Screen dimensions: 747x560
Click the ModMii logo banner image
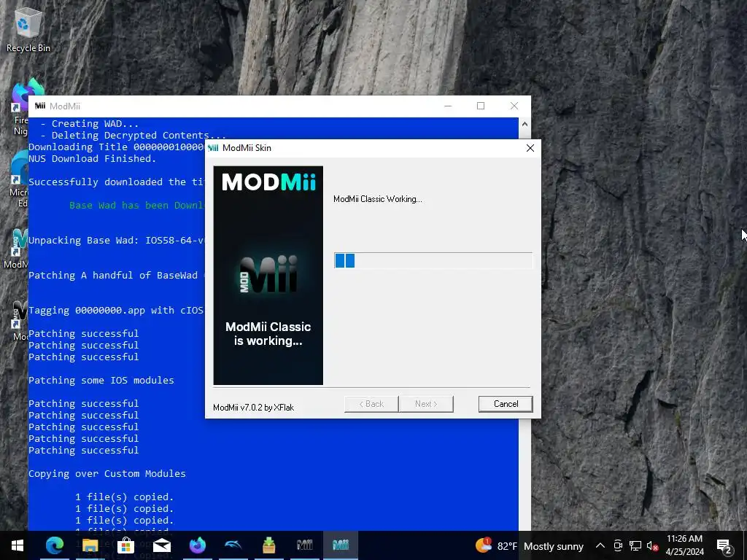[x=268, y=275]
